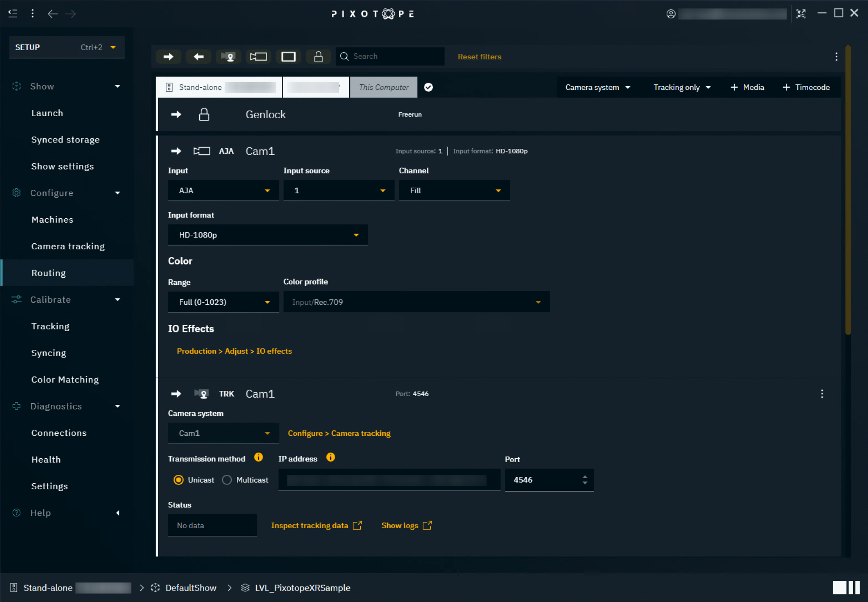The width and height of the screenshot is (868, 602).
Task: Click the fullscreen icon in title bar
Action: click(801, 14)
